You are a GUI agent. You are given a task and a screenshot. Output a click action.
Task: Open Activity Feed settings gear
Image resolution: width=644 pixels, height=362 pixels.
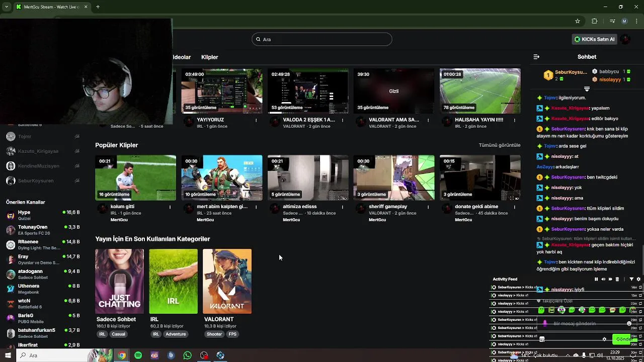[638, 279]
